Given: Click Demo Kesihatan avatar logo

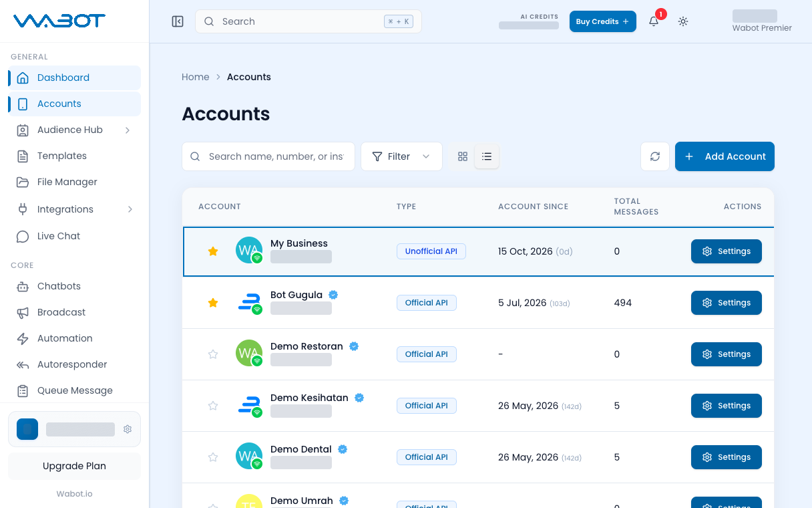Looking at the screenshot, I should click(249, 405).
